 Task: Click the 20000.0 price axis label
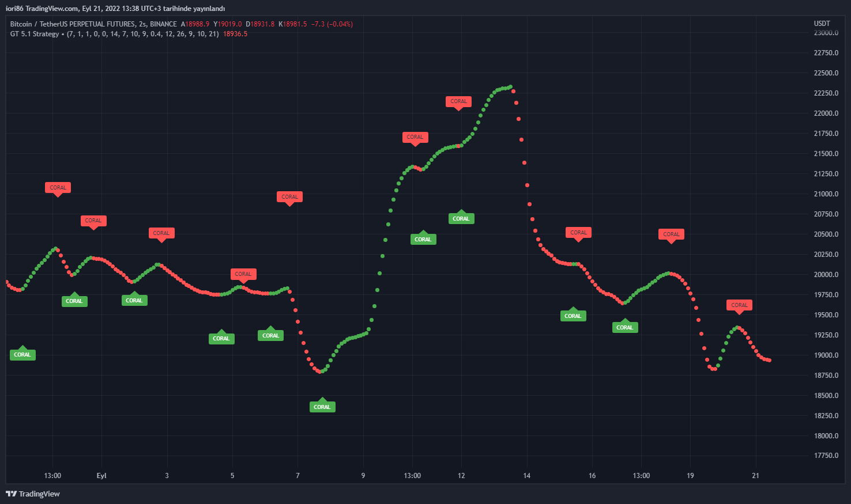826,275
